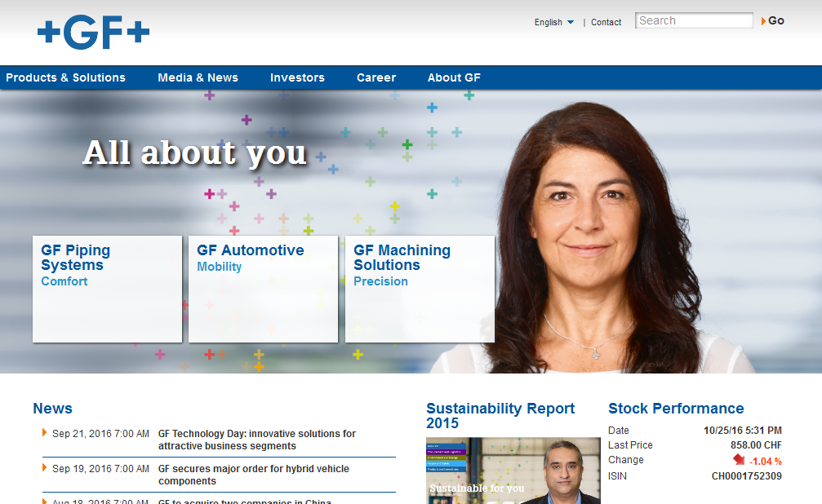Click the ISIN value CH0001752309
This screenshot has height=504, width=822.
click(747, 476)
